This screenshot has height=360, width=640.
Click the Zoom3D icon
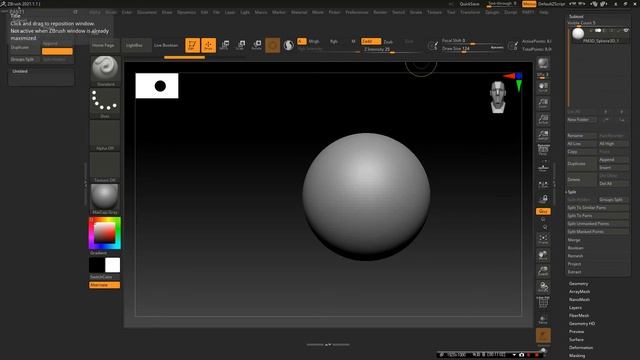543,271
